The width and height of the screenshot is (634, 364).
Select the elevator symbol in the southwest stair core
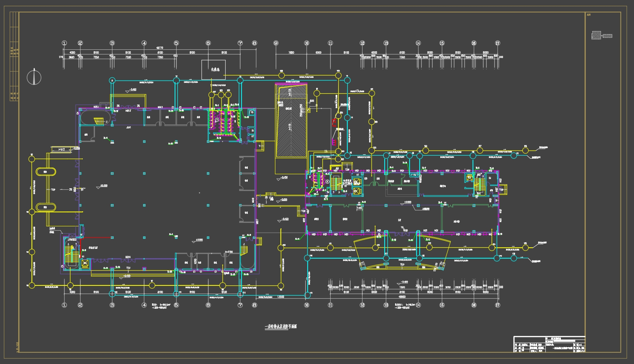(85, 264)
